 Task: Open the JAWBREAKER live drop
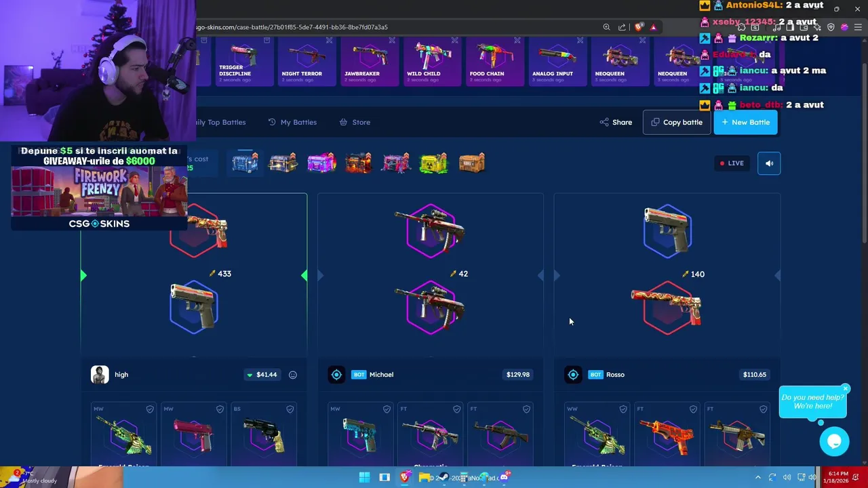[370, 61]
